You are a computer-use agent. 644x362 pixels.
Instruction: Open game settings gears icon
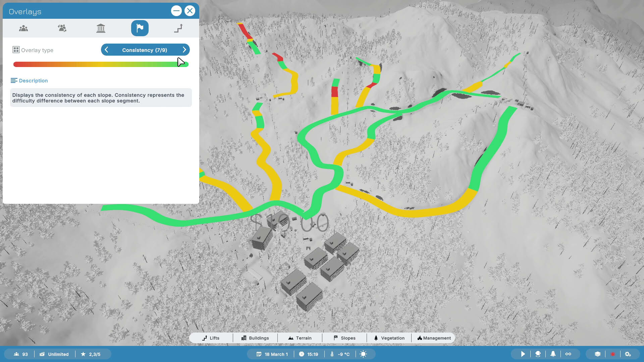coord(628,354)
